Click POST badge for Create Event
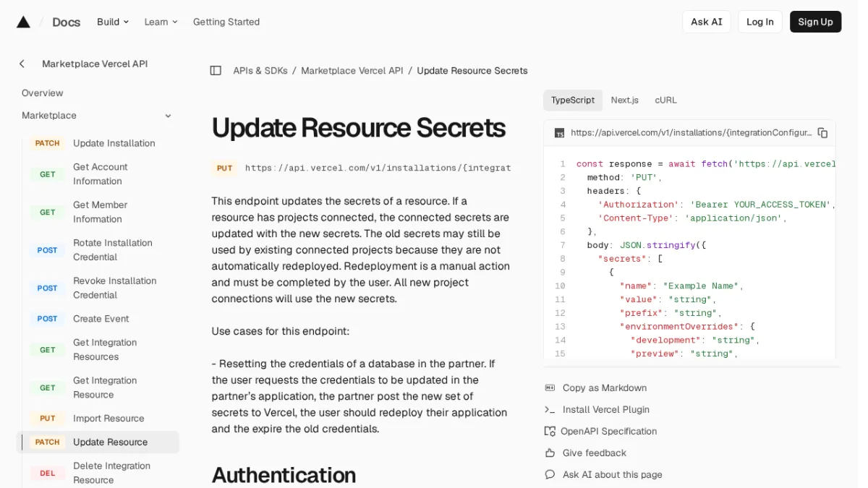 pos(48,319)
